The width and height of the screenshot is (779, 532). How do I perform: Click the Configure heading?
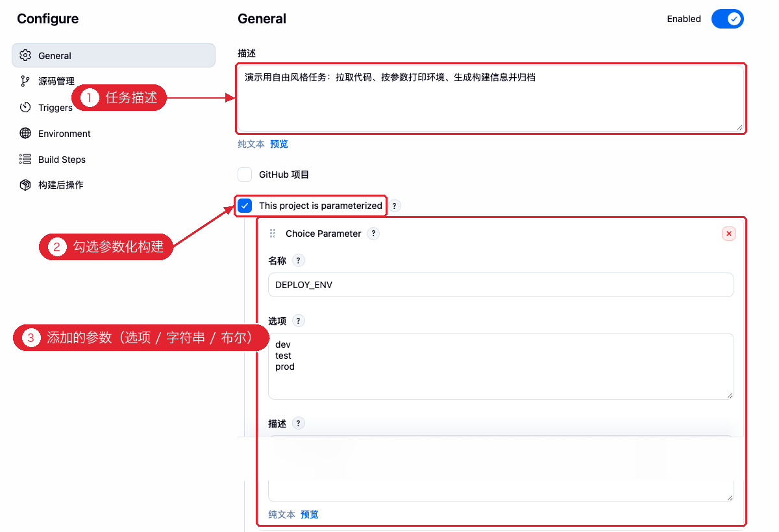tap(48, 19)
